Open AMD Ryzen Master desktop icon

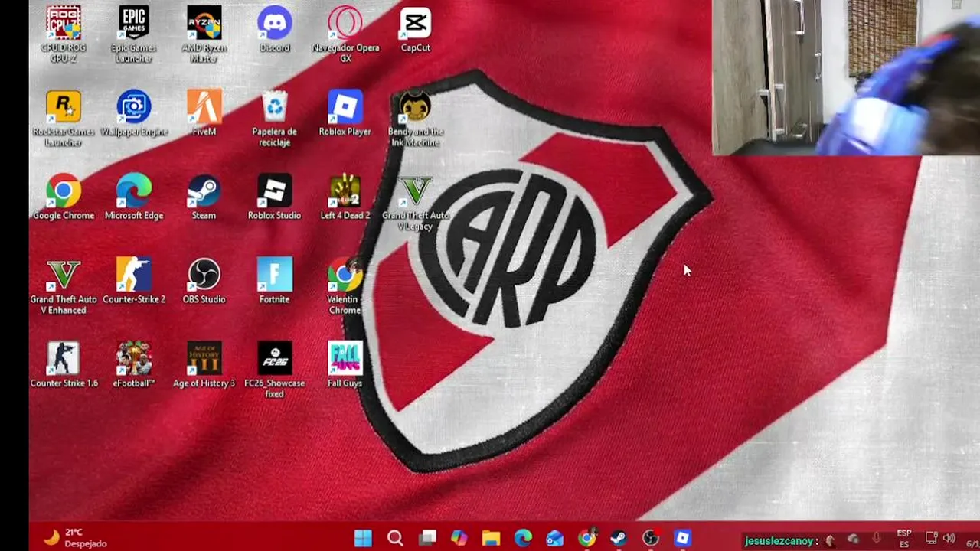[x=204, y=34]
